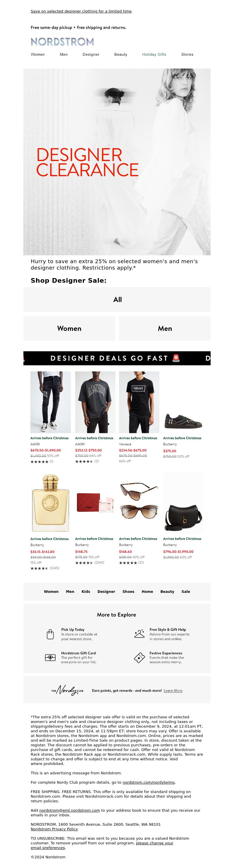This screenshot has height=868, width=234.
Task: Shop the Women designer sale button
Action: pos(69,328)
